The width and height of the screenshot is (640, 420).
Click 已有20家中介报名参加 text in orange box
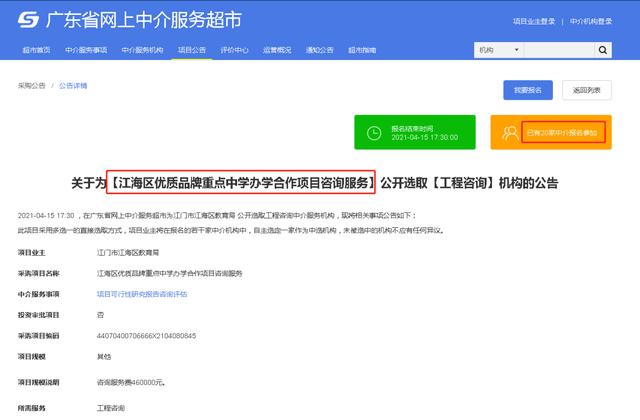click(x=562, y=133)
